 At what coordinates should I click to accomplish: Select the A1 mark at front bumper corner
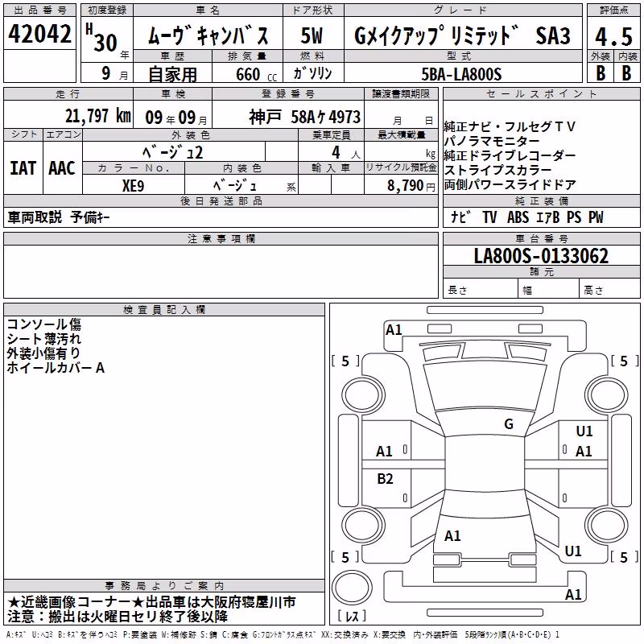[394, 330]
